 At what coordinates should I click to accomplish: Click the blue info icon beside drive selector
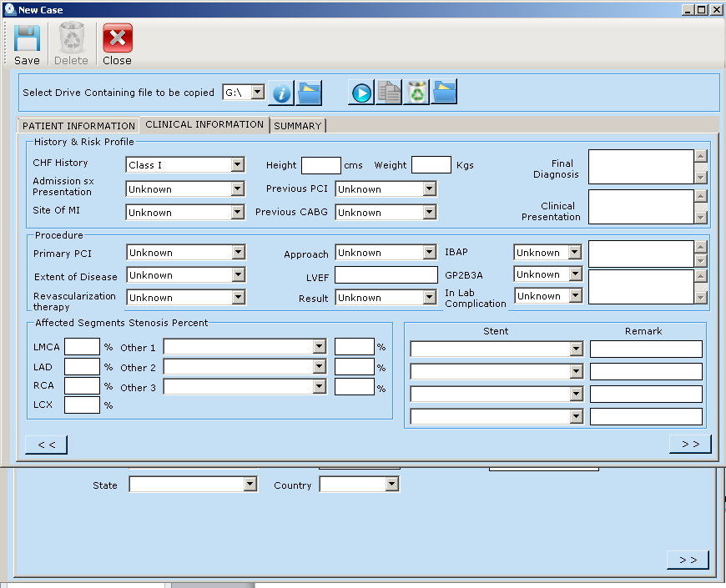click(281, 93)
